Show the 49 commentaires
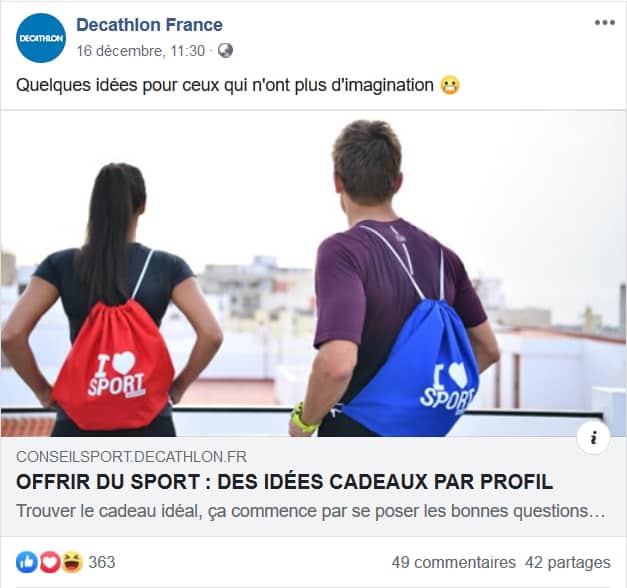 (x=453, y=562)
